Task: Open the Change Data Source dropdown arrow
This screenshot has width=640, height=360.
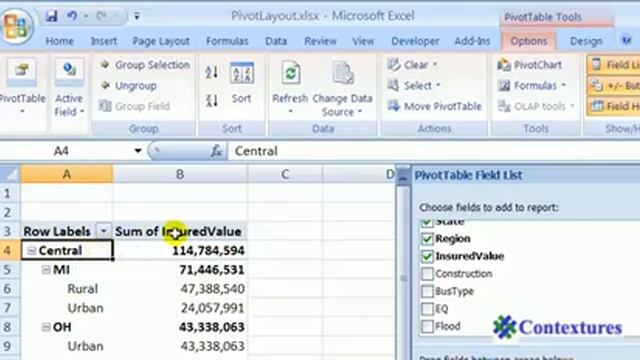Action: pyautogui.click(x=360, y=112)
